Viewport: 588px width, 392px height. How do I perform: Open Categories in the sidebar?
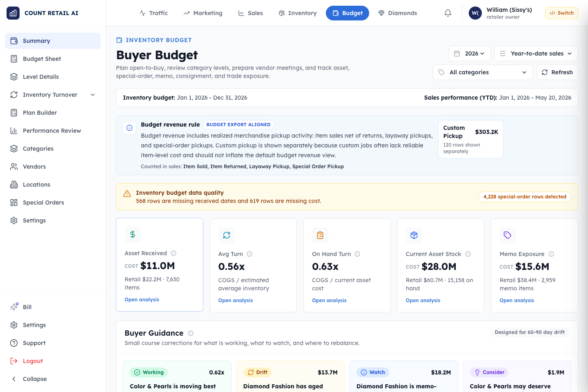53,149
